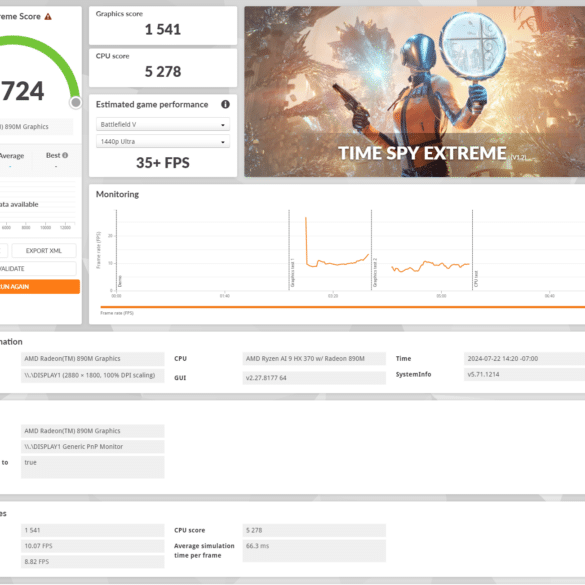The width and height of the screenshot is (585, 585).
Task: Click the 05:00 time label on the chart axis
Action: 441,296
